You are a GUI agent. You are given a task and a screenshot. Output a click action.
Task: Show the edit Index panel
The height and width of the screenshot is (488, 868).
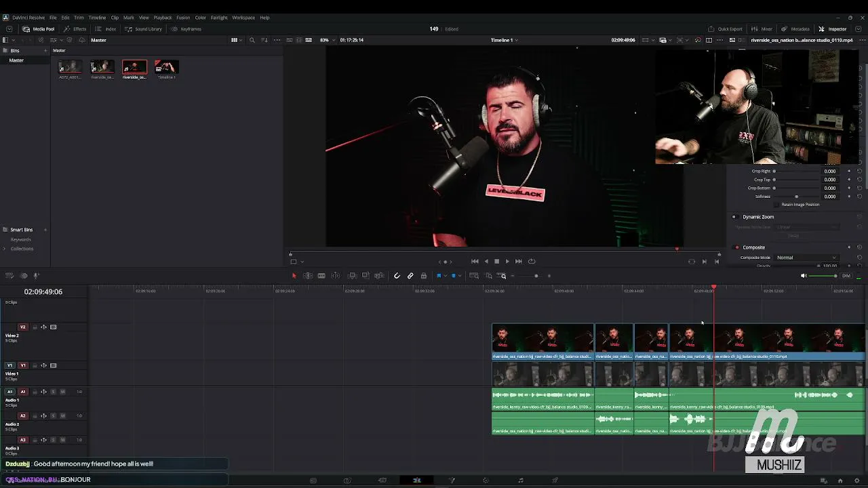pos(106,29)
